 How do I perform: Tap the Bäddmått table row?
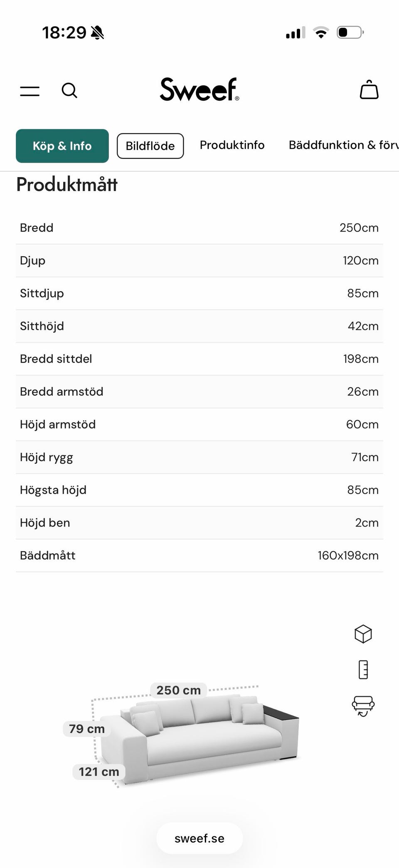point(199,555)
